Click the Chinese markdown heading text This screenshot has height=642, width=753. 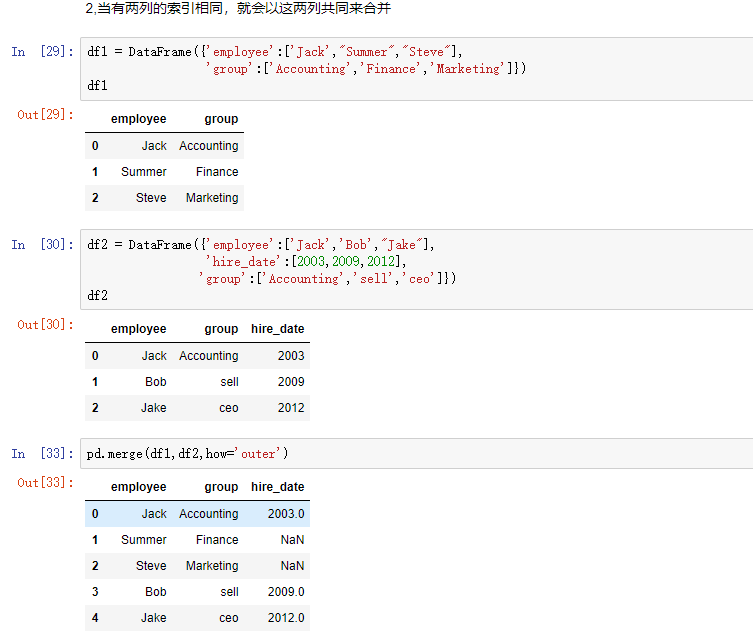pyautogui.click(x=238, y=8)
